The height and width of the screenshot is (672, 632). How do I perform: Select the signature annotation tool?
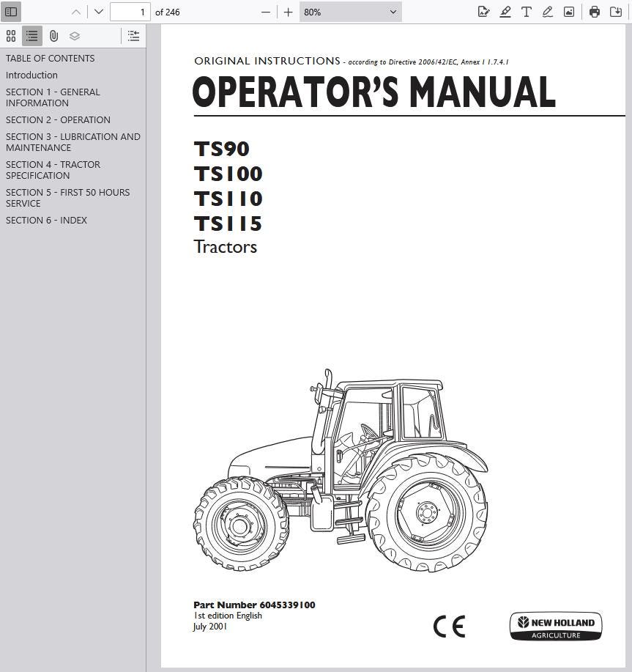coord(483,12)
